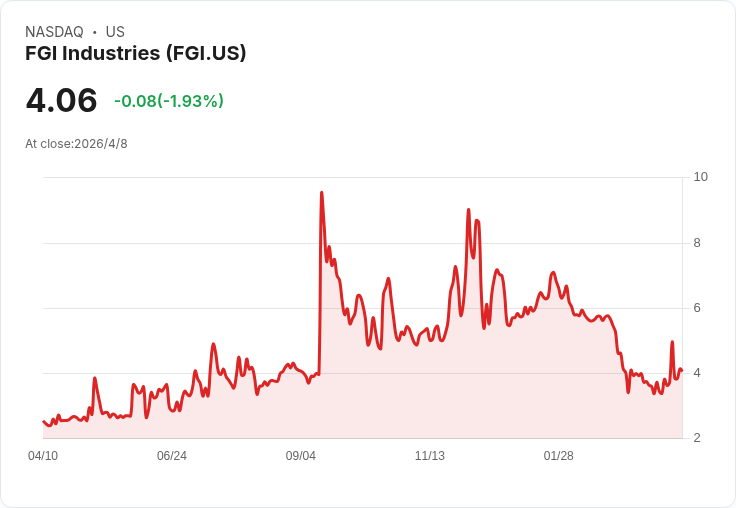This screenshot has width=736, height=508.
Task: Click the 06/24 date axis label
Action: (172, 456)
